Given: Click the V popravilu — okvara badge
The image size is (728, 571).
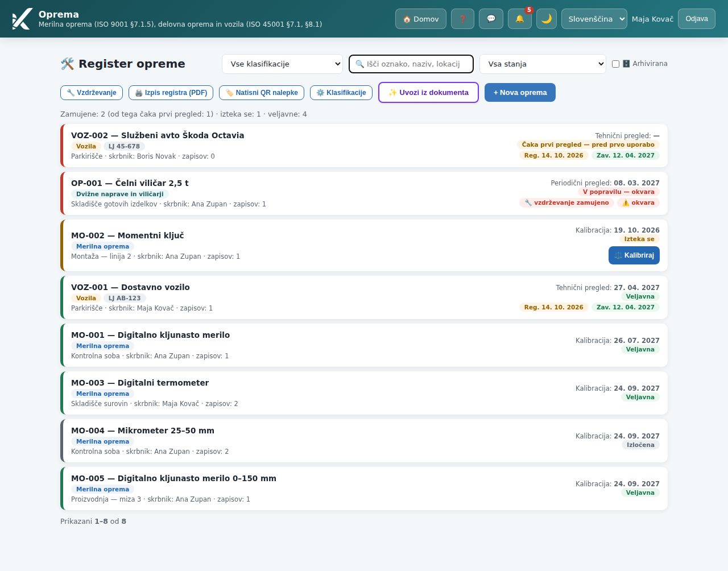Looking at the screenshot, I should tap(619, 192).
